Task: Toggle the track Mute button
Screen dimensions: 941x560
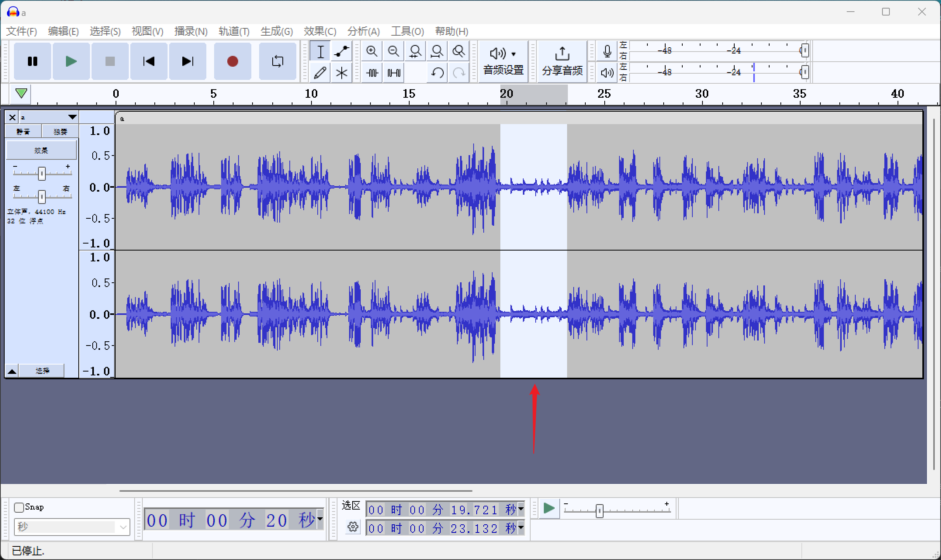Action: pos(23,131)
